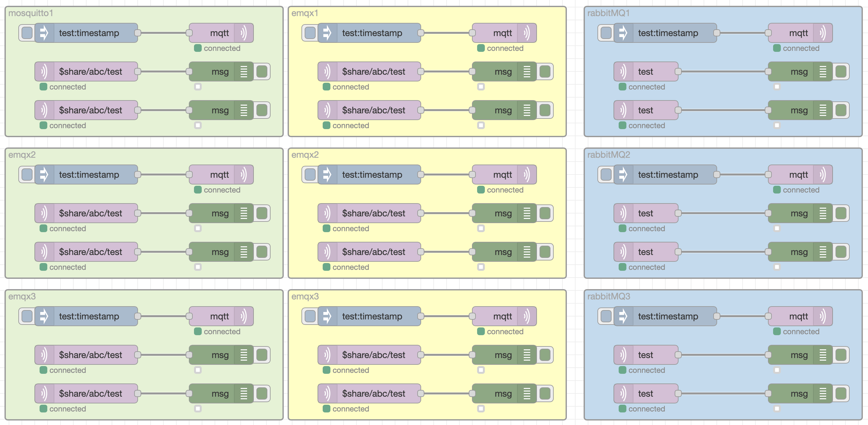Click the upper msg debug list icon in rabbitMQ2
The height and width of the screenshot is (425, 868).
(x=823, y=213)
